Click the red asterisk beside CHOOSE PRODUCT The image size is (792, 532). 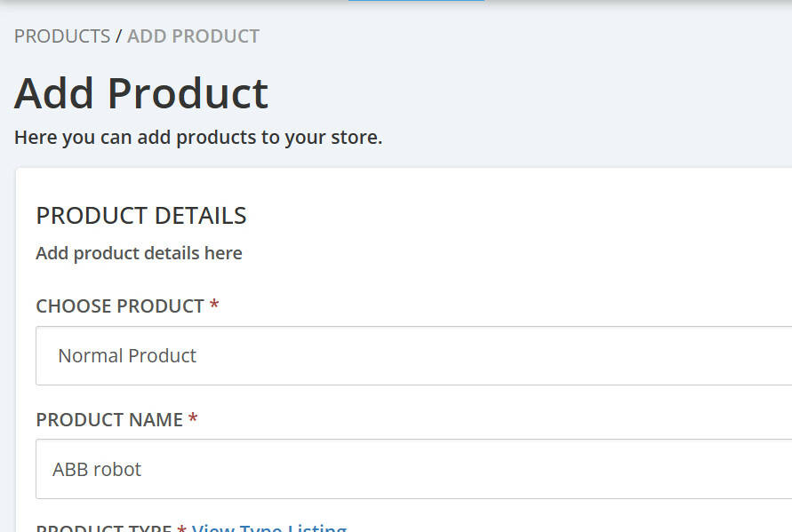pos(214,306)
